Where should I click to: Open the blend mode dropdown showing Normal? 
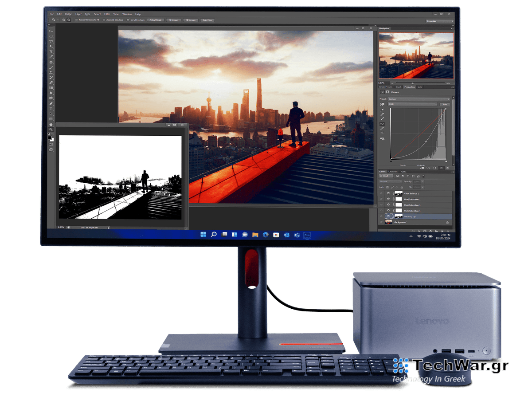pos(390,181)
